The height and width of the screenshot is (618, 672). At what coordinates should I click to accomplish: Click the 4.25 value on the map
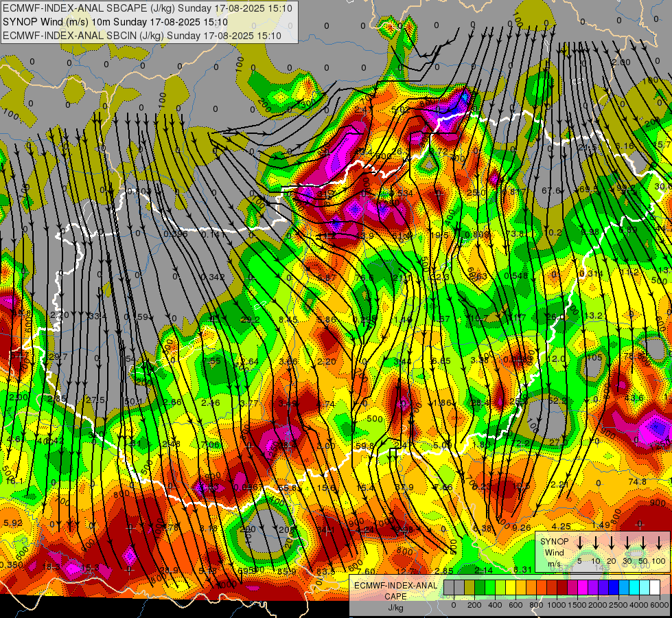(561, 526)
